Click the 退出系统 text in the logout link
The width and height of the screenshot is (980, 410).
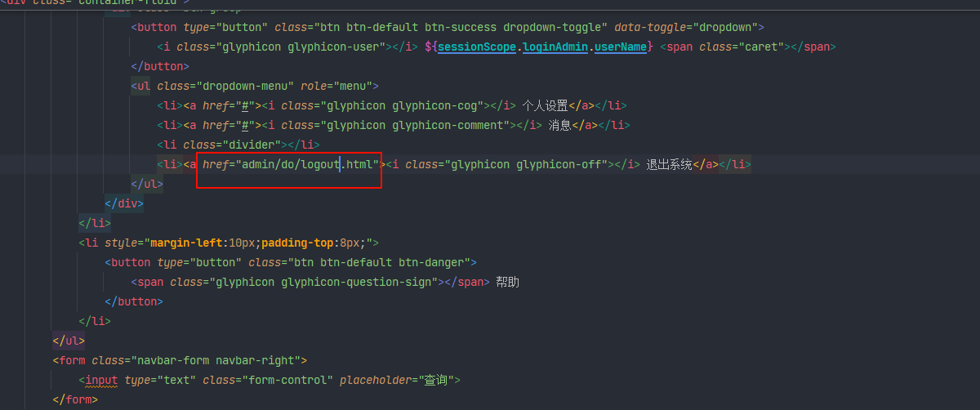click(x=670, y=164)
